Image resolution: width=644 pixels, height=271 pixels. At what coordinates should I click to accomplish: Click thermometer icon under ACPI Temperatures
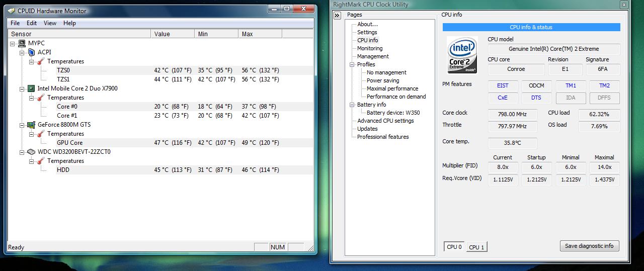click(x=41, y=61)
